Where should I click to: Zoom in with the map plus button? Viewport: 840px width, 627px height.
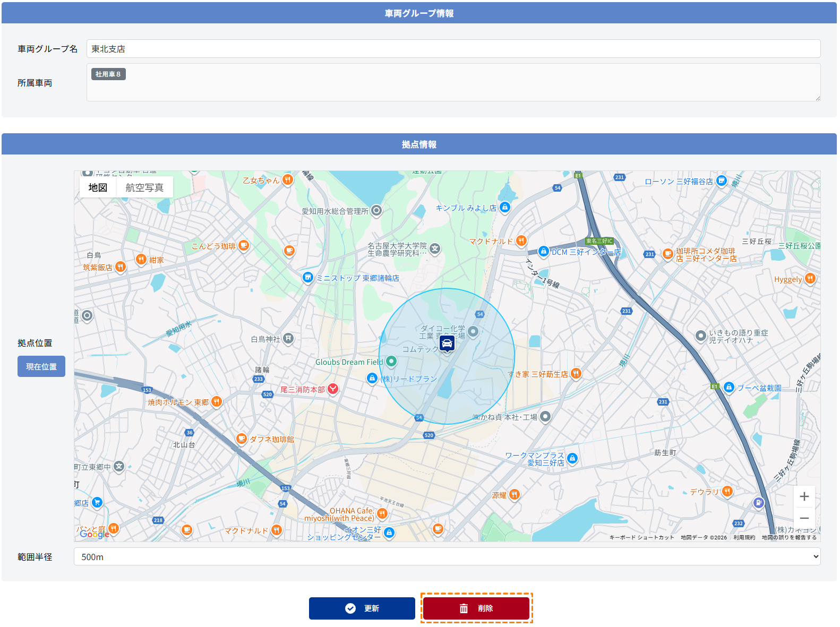pos(804,496)
